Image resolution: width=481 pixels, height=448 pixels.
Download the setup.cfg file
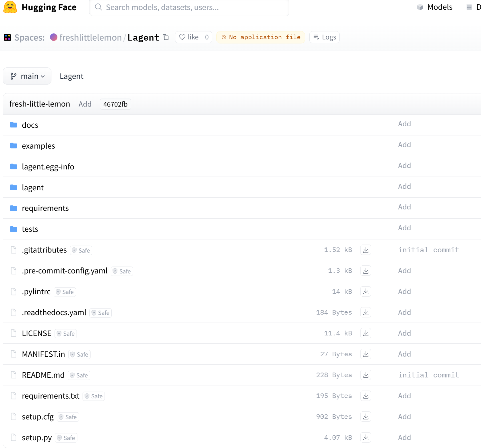366,417
